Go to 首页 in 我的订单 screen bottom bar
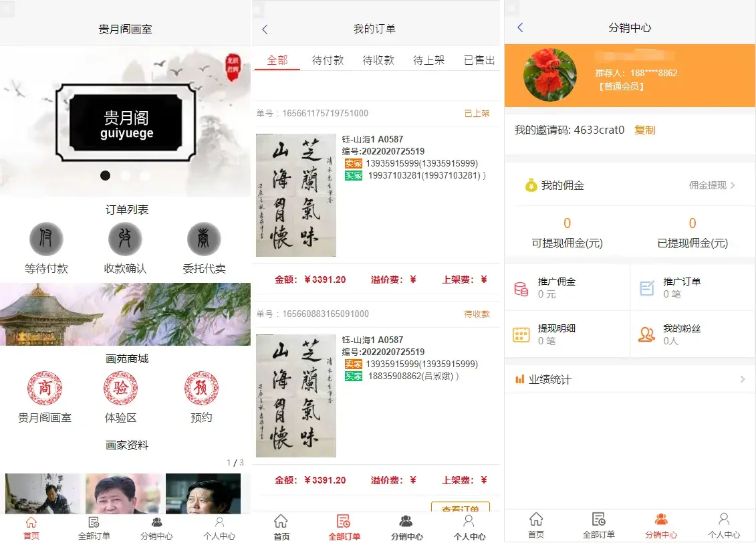This screenshot has width=756, height=543. pos(281,528)
